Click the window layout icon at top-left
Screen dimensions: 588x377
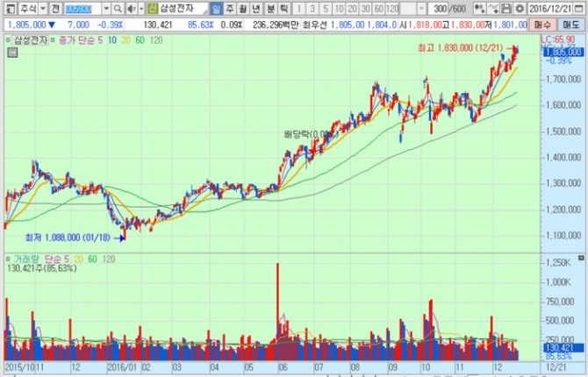coord(9,8)
